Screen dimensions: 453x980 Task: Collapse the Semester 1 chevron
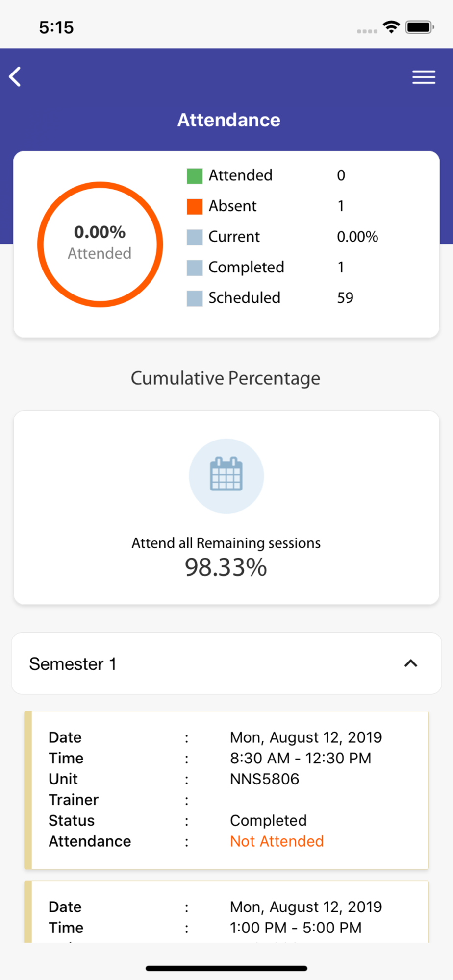pos(411,663)
